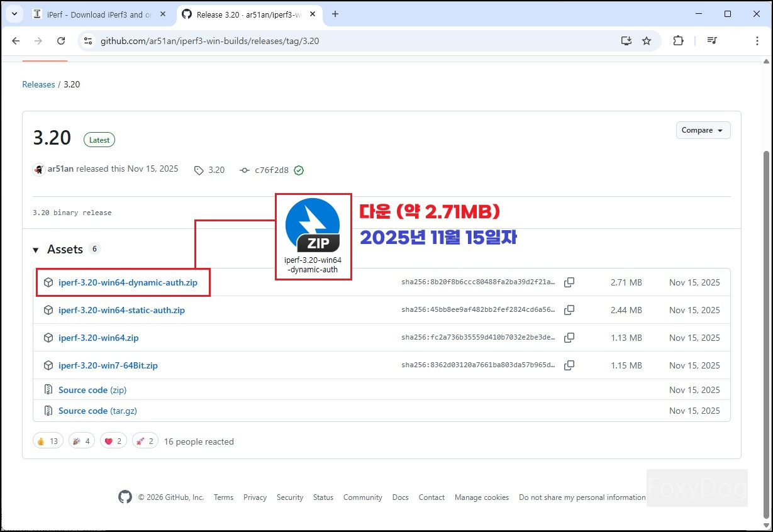Click package icon of iperf-3.20-win64.zip

(x=48, y=338)
